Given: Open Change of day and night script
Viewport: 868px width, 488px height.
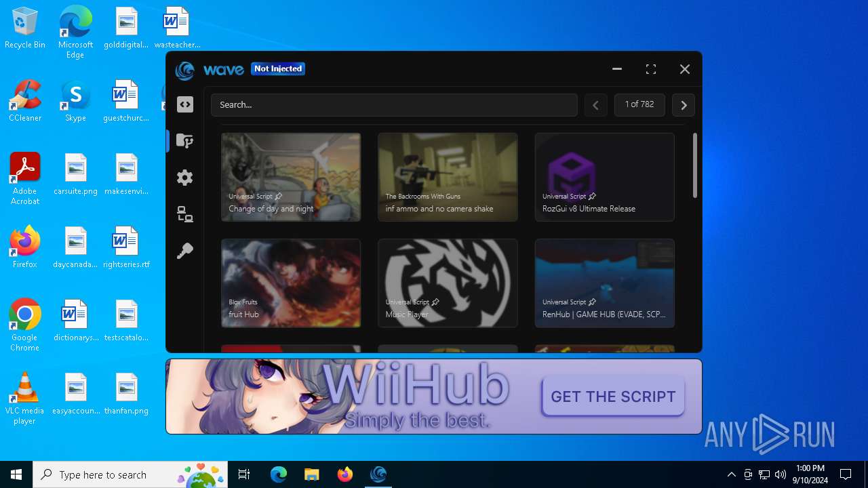Looking at the screenshot, I should 291,177.
